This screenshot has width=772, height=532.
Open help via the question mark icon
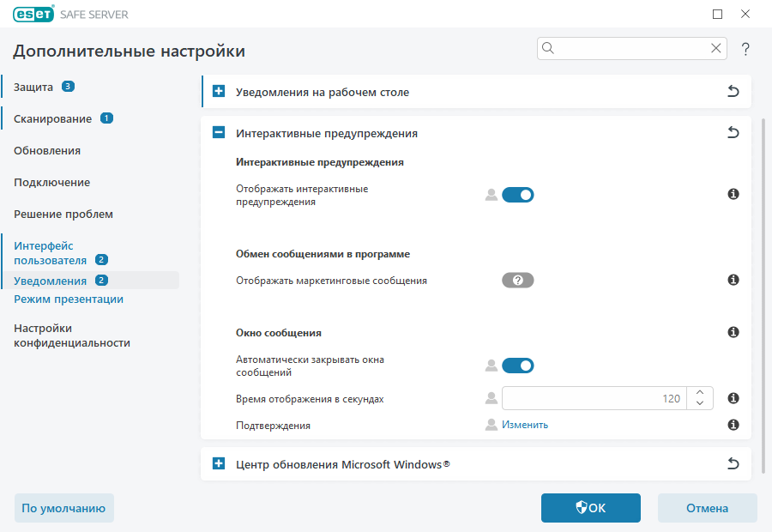point(745,49)
